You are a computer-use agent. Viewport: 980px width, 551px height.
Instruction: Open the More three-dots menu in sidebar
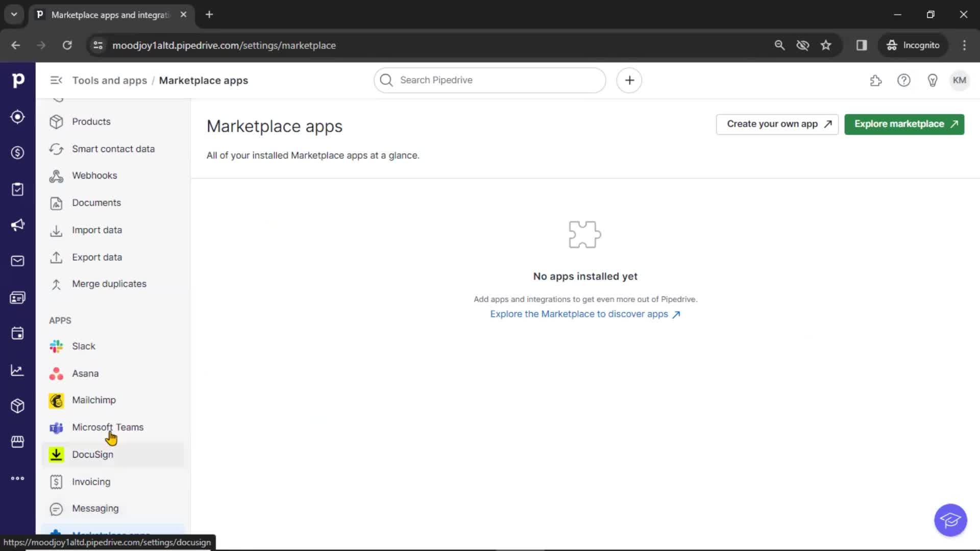click(x=18, y=479)
